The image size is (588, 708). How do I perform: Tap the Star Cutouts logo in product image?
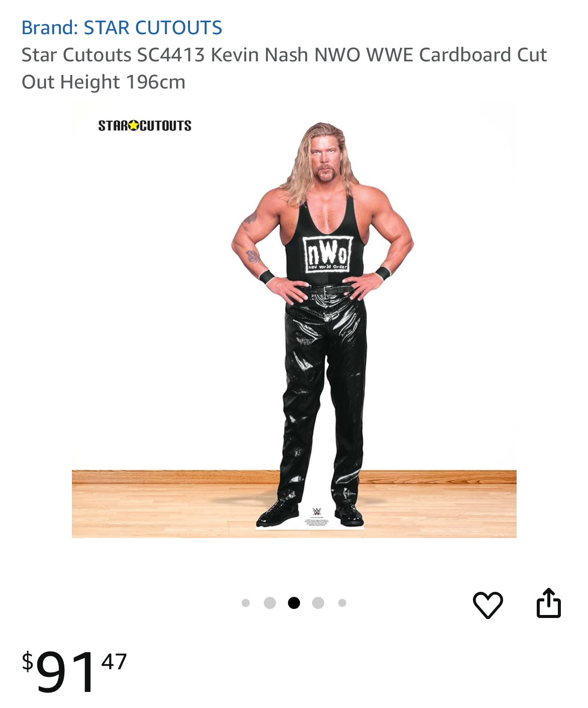click(x=145, y=126)
